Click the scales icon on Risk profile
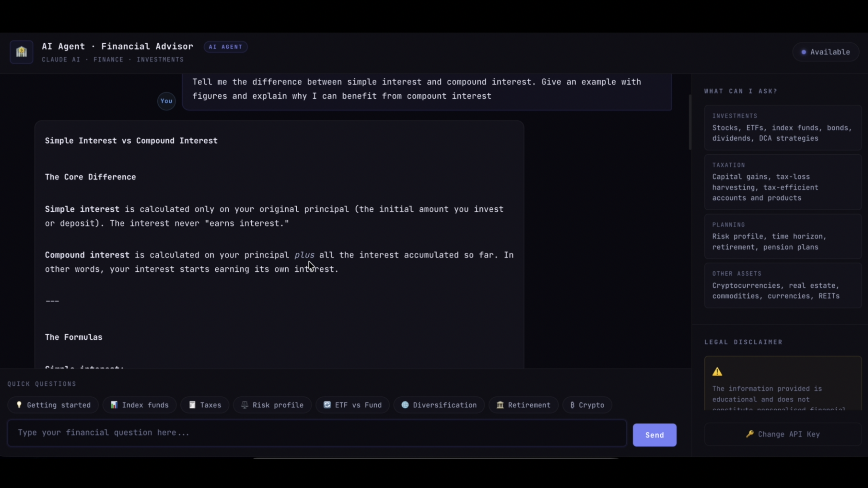 [245, 405]
